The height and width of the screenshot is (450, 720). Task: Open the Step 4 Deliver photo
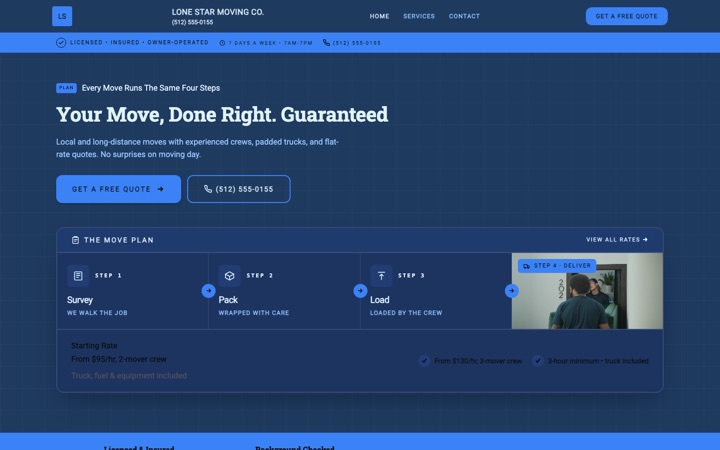(x=587, y=291)
